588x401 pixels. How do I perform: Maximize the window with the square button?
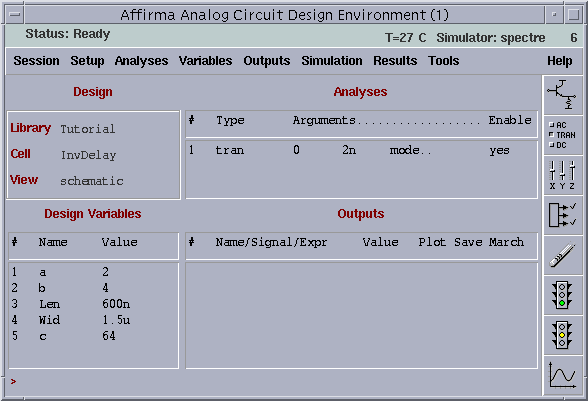click(573, 15)
